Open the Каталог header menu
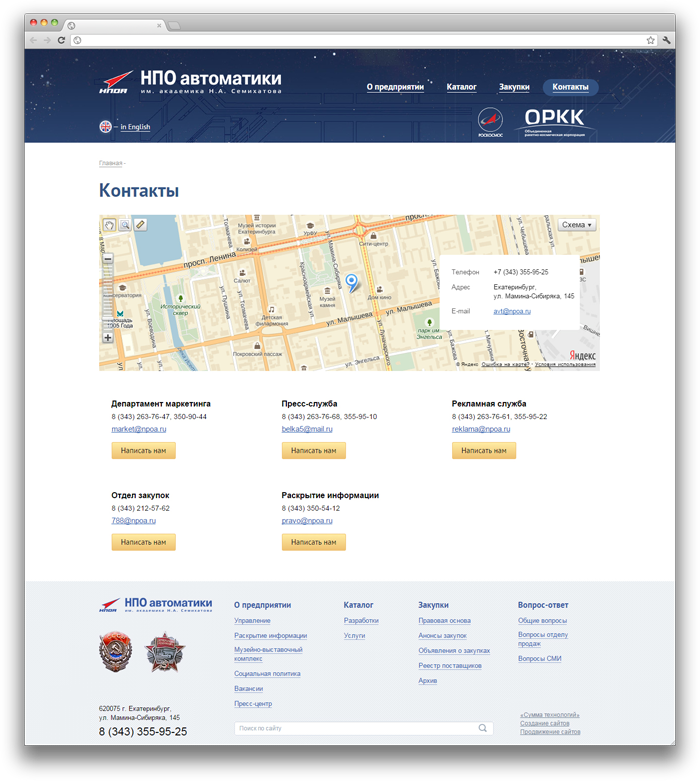This screenshot has width=700, height=781. click(x=461, y=87)
